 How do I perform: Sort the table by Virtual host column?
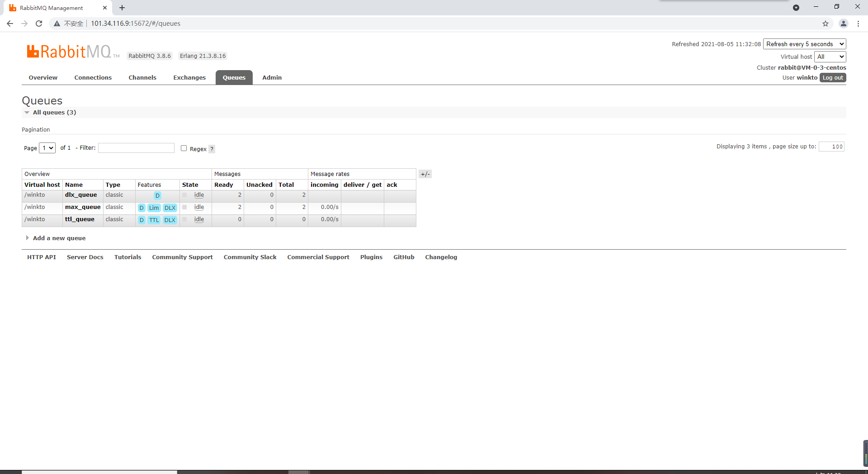pos(42,185)
